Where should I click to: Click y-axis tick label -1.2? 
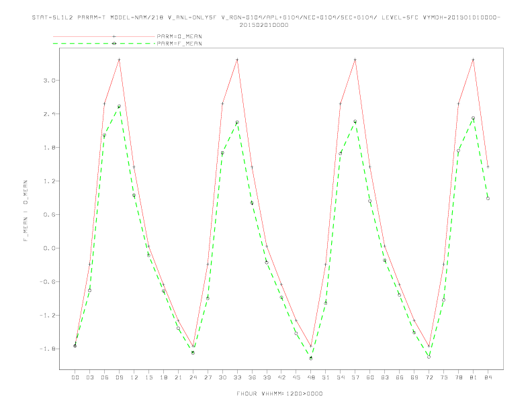pyautogui.click(x=47, y=316)
